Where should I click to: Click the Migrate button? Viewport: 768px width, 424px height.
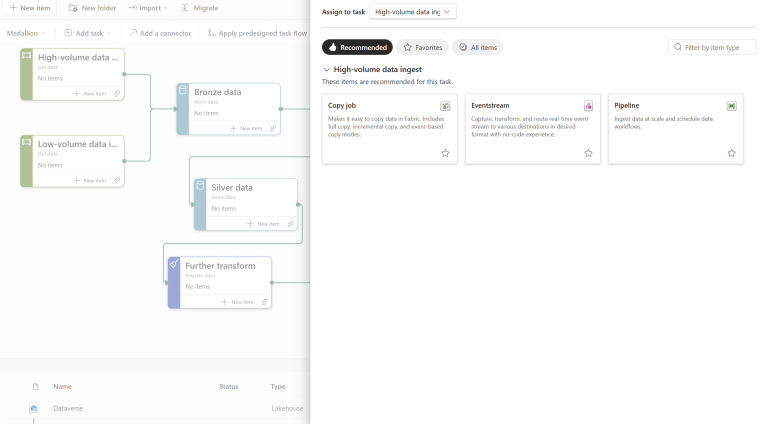click(199, 8)
